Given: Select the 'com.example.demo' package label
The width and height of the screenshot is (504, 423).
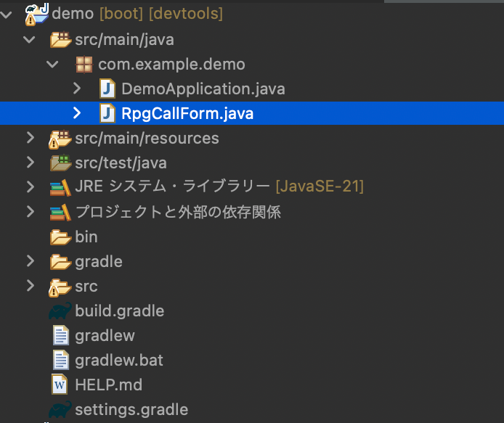Looking at the screenshot, I should [x=171, y=65].
